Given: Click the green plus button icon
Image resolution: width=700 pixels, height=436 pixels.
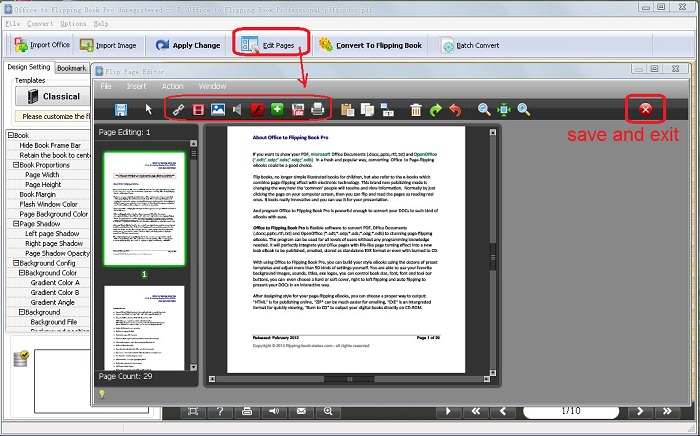Looking at the screenshot, I should click(x=277, y=110).
